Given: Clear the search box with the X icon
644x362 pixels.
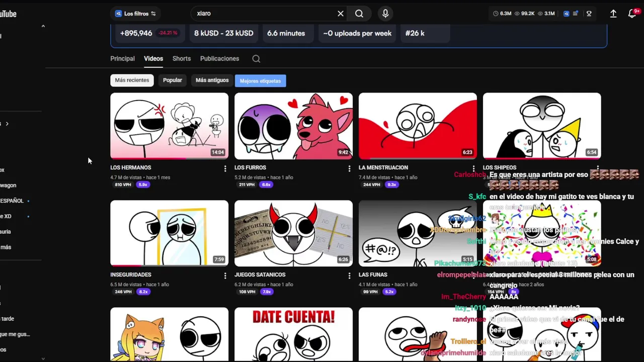Looking at the screenshot, I should tap(341, 14).
